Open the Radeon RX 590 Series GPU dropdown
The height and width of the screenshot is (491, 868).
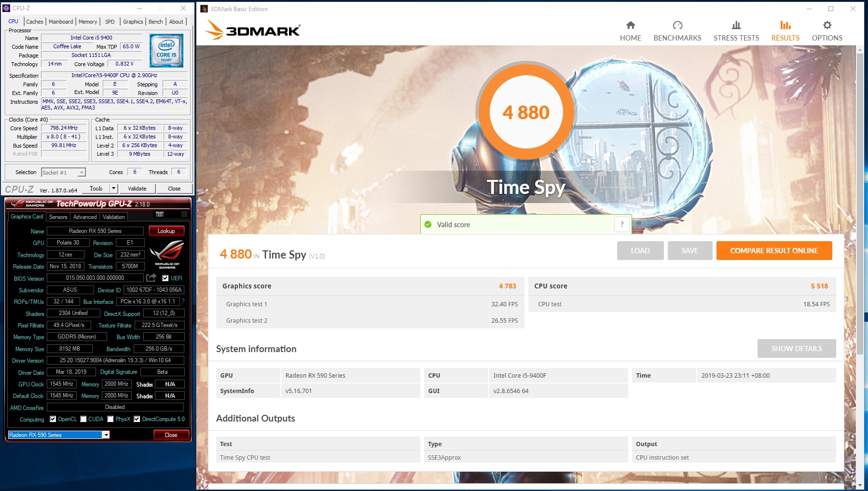59,435
